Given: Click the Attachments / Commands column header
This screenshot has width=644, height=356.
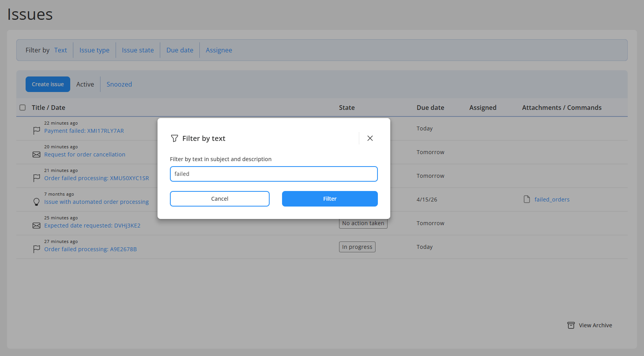Looking at the screenshot, I should 562,108.
